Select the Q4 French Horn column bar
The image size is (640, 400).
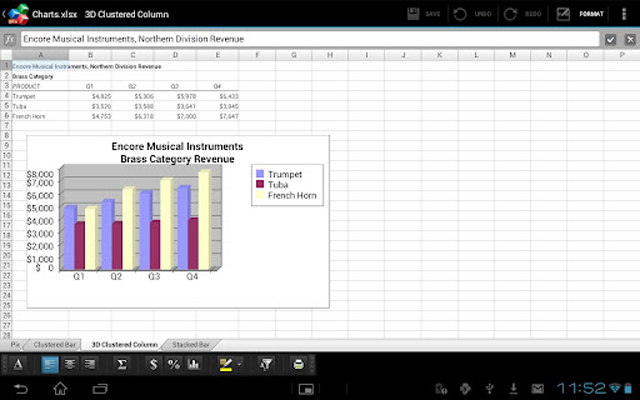point(205,220)
